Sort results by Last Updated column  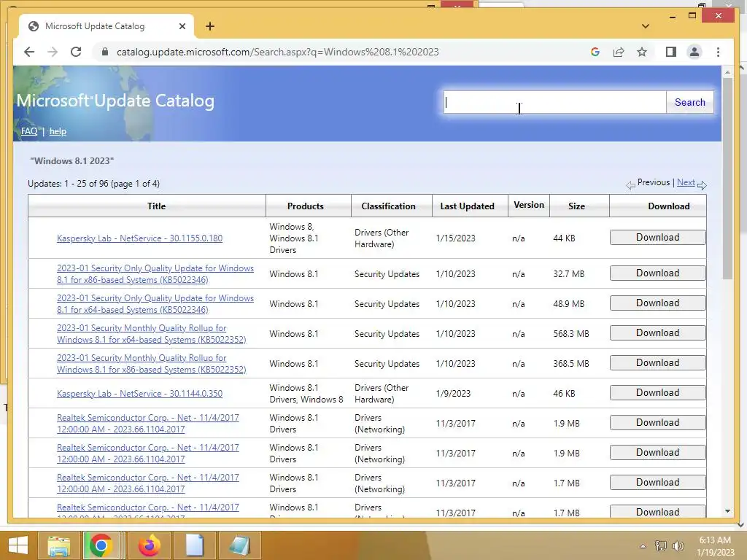point(467,206)
